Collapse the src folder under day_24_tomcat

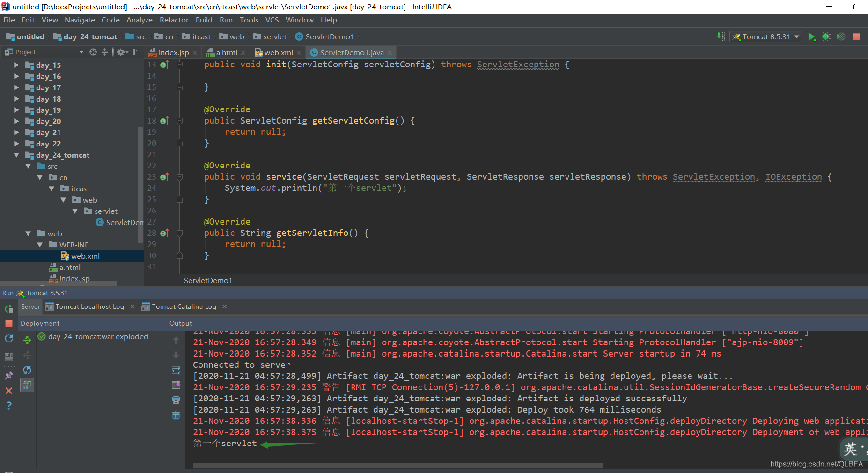pos(28,166)
